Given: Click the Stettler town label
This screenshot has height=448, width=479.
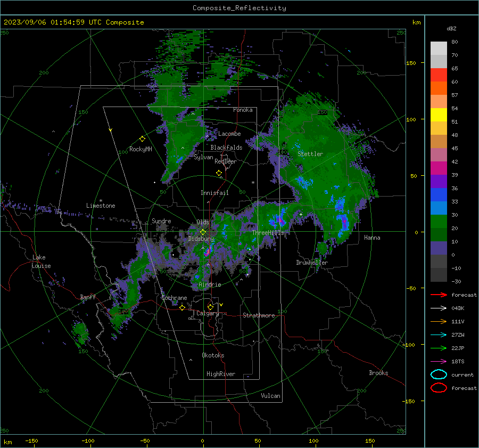Looking at the screenshot, I should tap(310, 154).
